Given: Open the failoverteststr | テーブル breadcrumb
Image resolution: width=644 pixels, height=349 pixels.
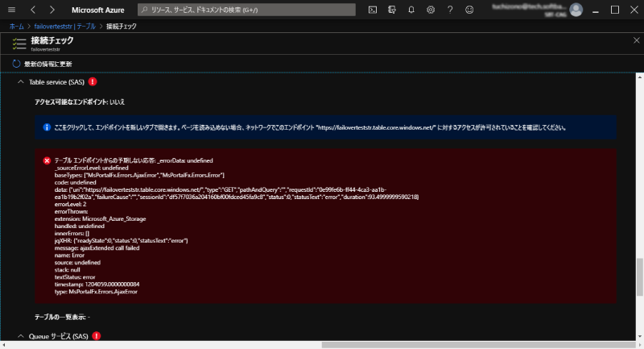Looking at the screenshot, I should pyautogui.click(x=65, y=27).
